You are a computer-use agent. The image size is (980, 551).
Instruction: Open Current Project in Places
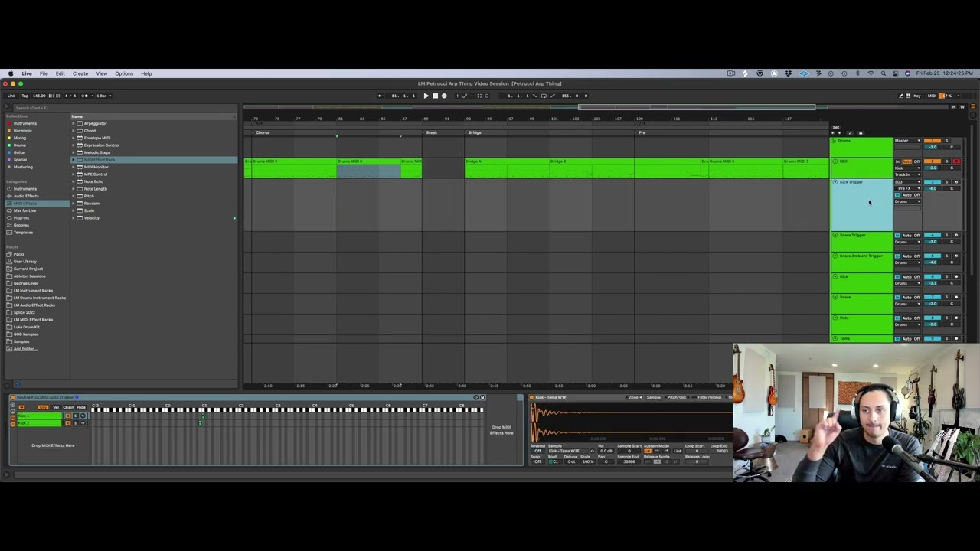28,269
